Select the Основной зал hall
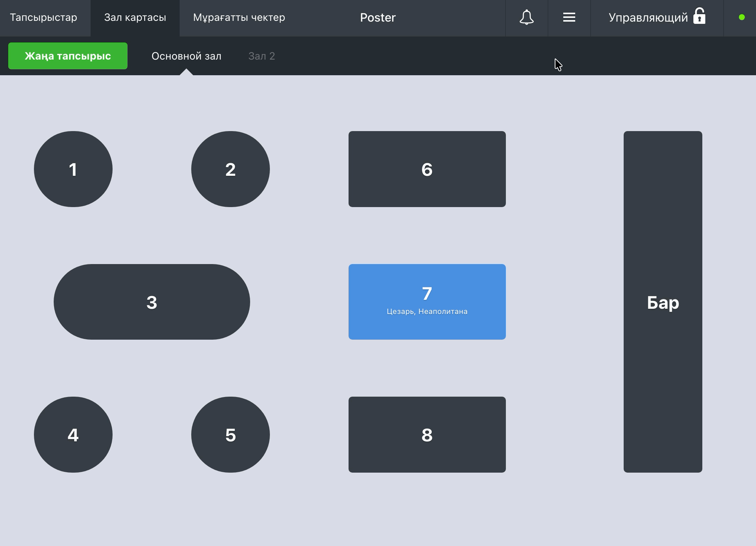 pyautogui.click(x=186, y=56)
